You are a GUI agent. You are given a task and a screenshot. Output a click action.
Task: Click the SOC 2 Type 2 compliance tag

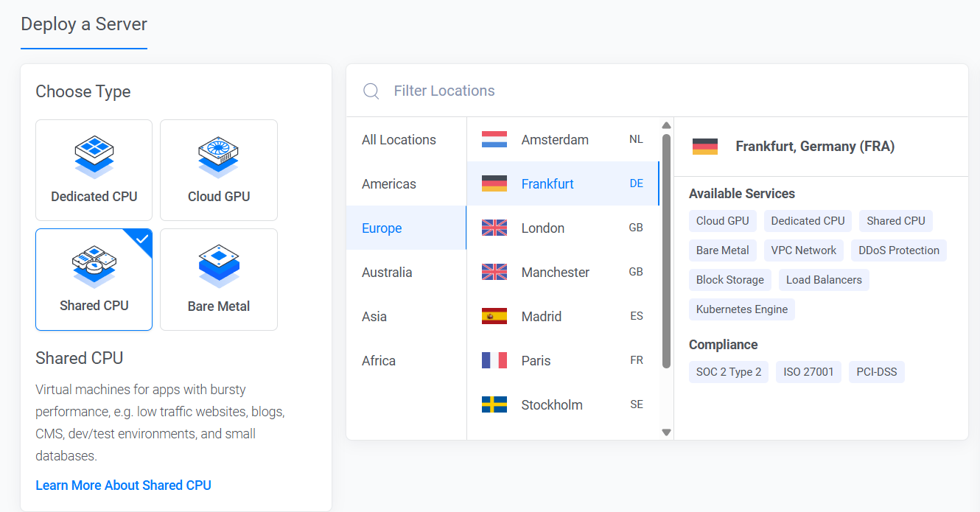click(729, 372)
